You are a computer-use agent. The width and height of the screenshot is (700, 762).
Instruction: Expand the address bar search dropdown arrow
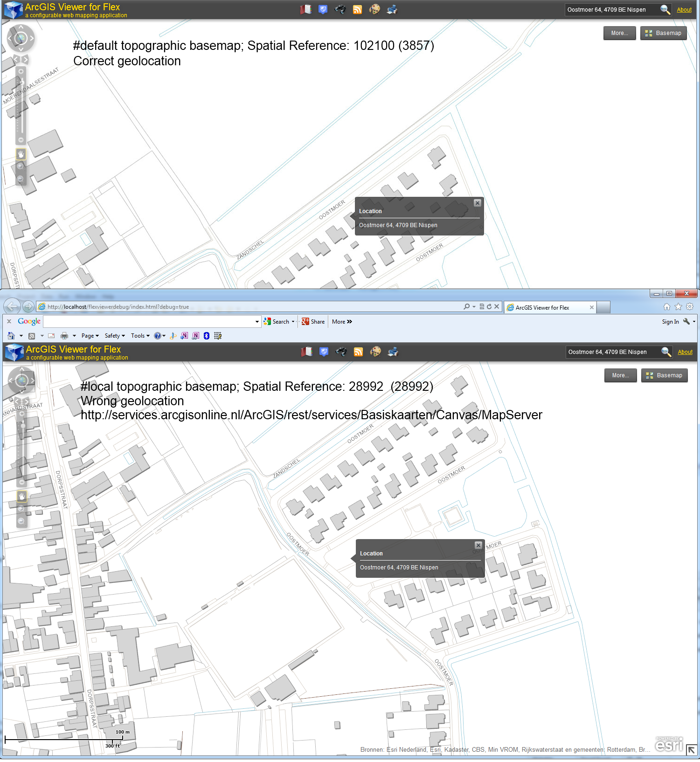coord(474,306)
